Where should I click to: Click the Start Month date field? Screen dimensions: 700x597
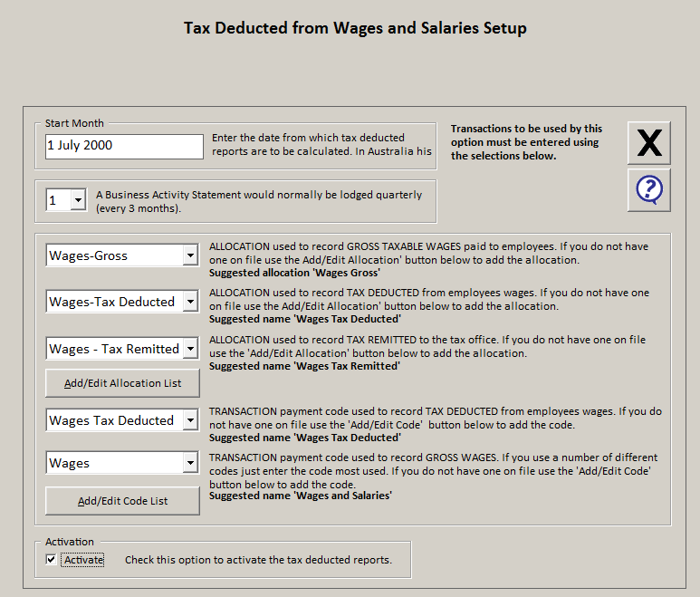pos(124,146)
